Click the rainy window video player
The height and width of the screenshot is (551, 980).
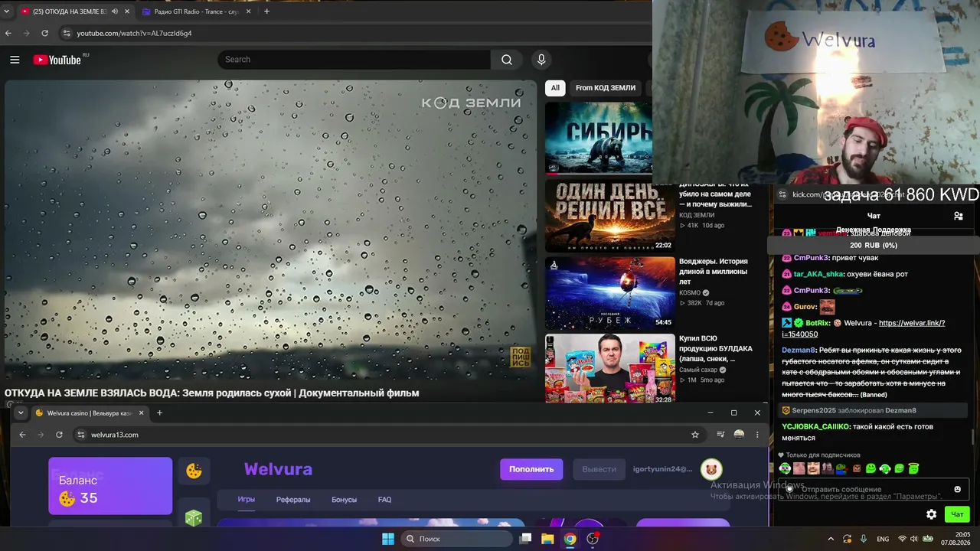tap(270, 231)
